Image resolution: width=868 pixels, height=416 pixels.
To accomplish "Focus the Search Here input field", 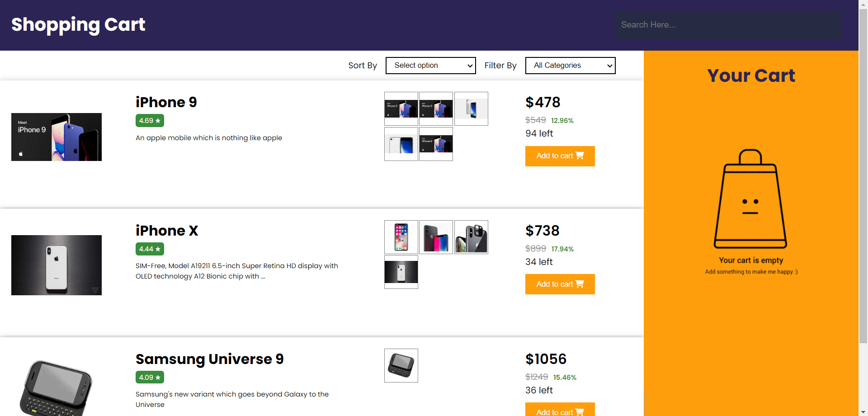I will point(729,25).
